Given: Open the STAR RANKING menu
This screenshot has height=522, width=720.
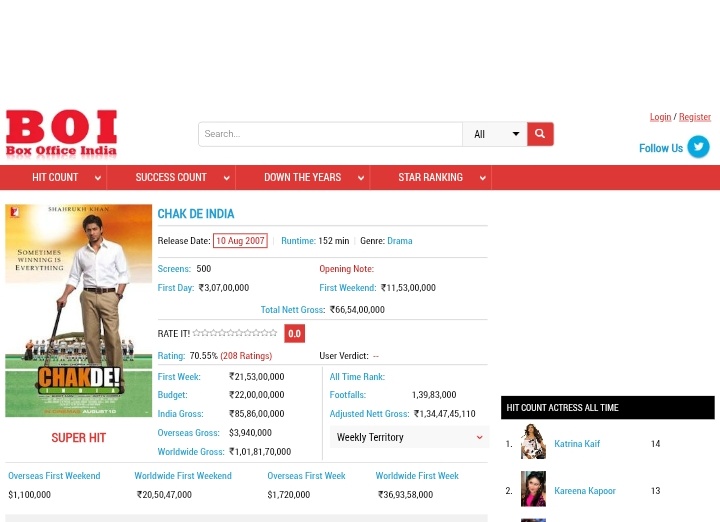Looking at the screenshot, I should click(x=430, y=177).
